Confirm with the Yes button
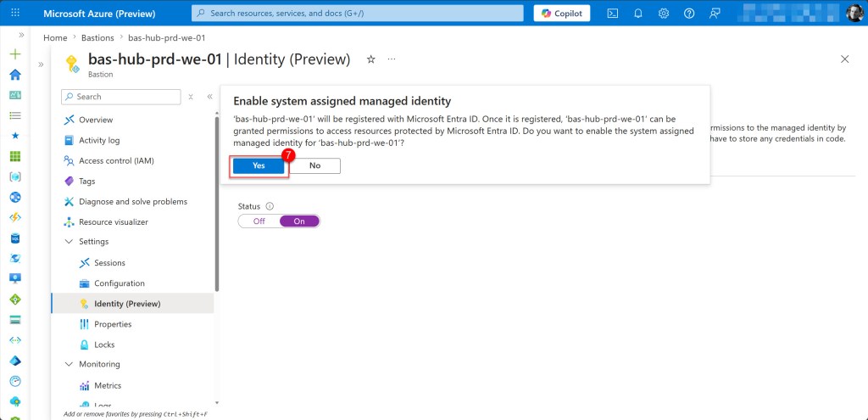Image resolution: width=868 pixels, height=420 pixels. [259, 166]
